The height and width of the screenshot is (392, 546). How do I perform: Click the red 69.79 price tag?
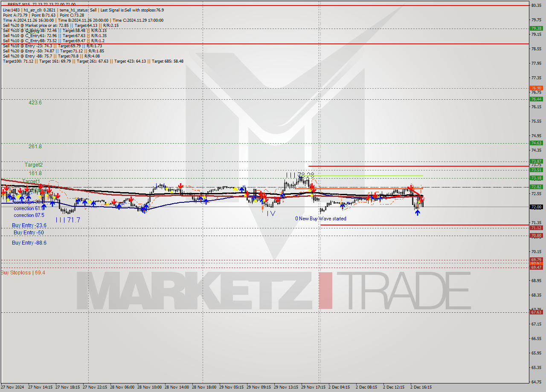536,260
